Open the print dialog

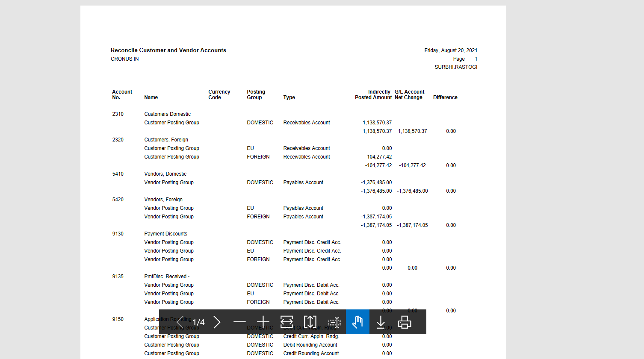point(404,322)
